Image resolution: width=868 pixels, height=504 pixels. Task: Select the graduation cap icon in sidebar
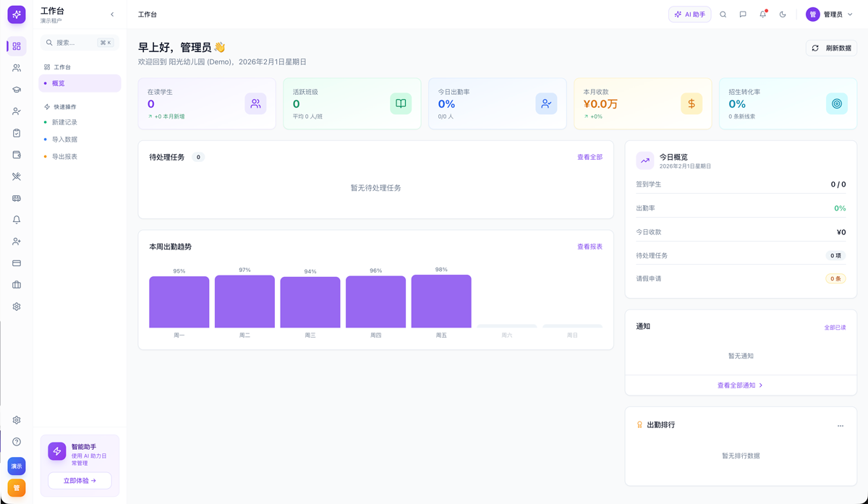click(16, 90)
